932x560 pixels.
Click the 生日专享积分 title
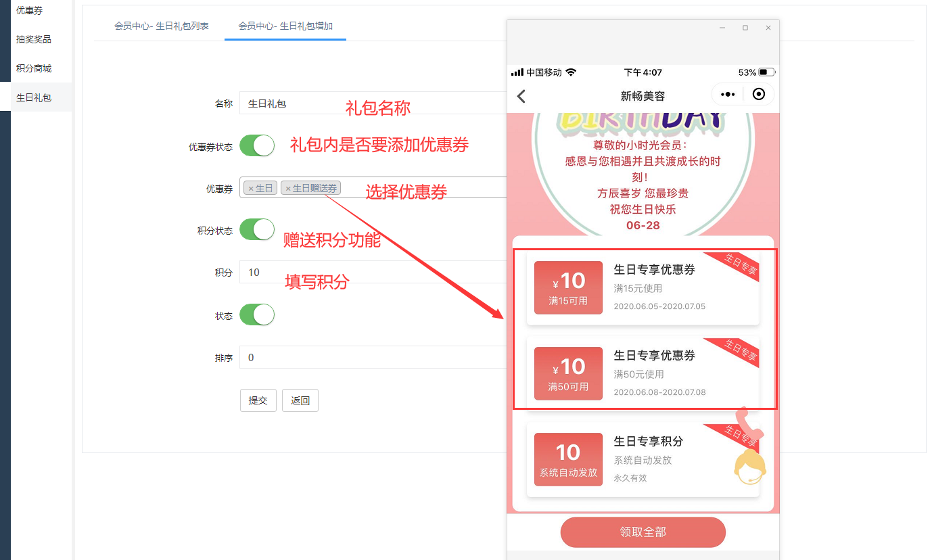click(x=649, y=441)
